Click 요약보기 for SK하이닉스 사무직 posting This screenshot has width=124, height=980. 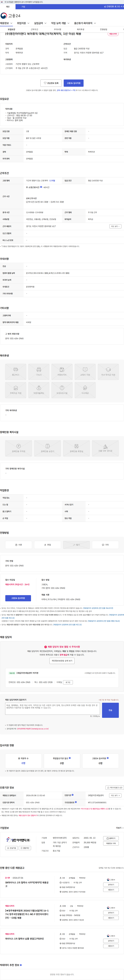pos(111,885)
